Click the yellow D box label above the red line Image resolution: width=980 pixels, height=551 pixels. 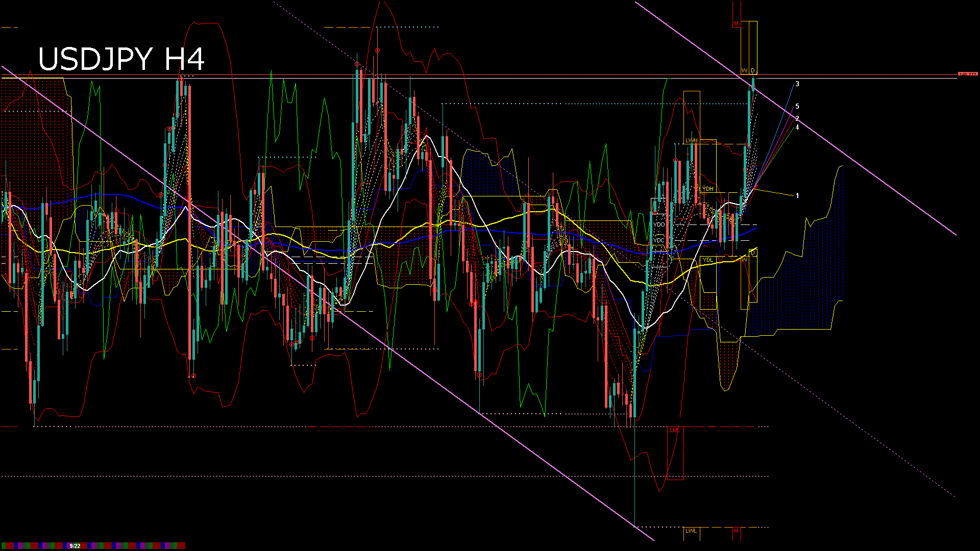(x=753, y=70)
